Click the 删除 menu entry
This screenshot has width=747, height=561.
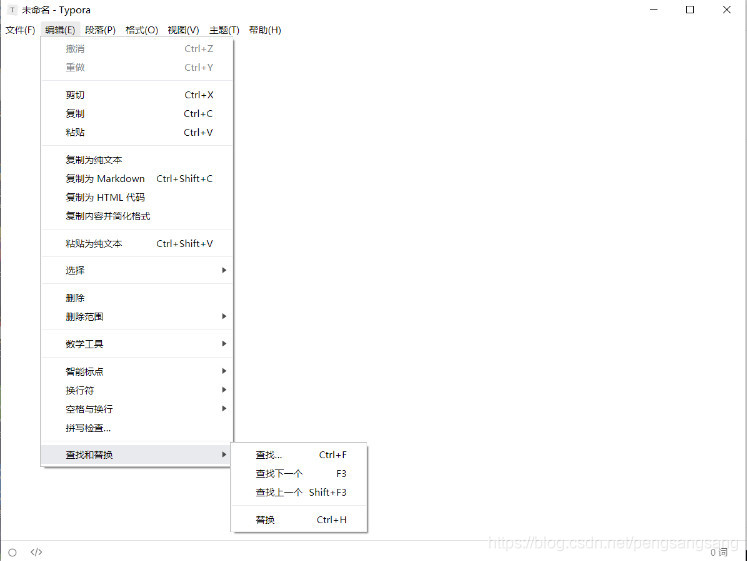point(137,298)
